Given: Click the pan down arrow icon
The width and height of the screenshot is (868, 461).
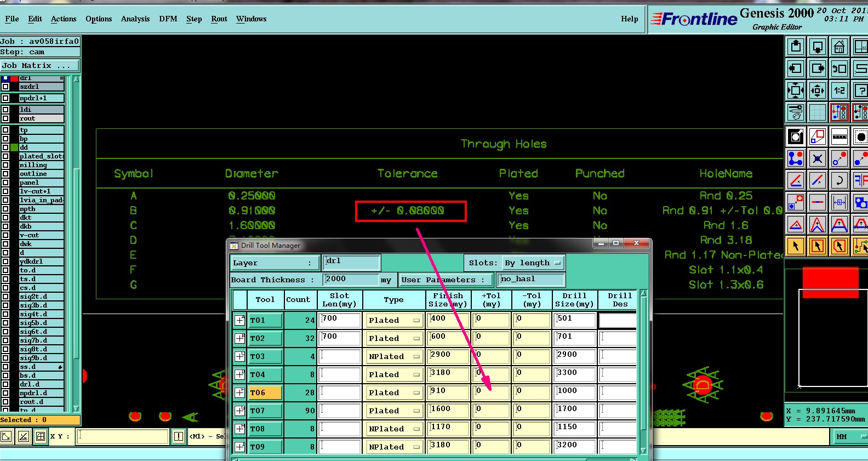Looking at the screenshot, I should (x=818, y=47).
